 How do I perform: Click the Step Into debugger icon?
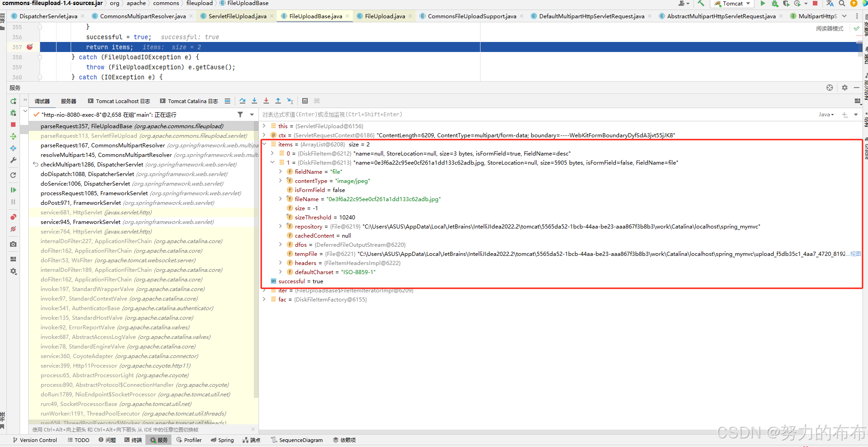pos(254,101)
